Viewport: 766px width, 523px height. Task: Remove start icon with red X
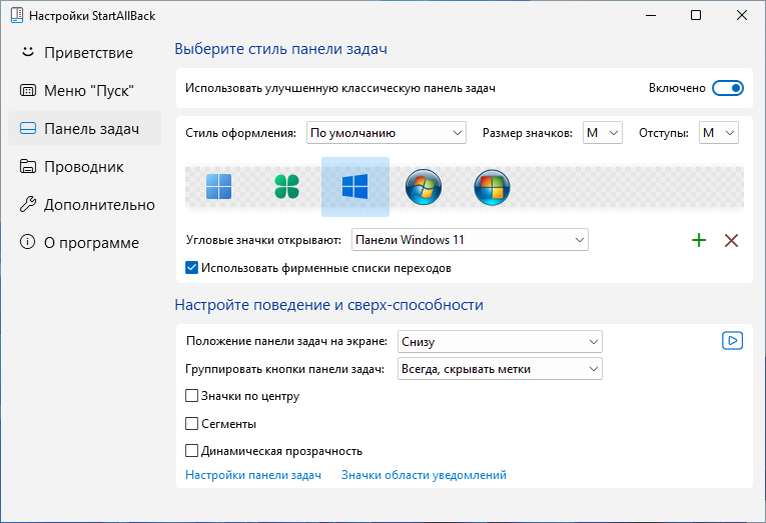tap(731, 240)
